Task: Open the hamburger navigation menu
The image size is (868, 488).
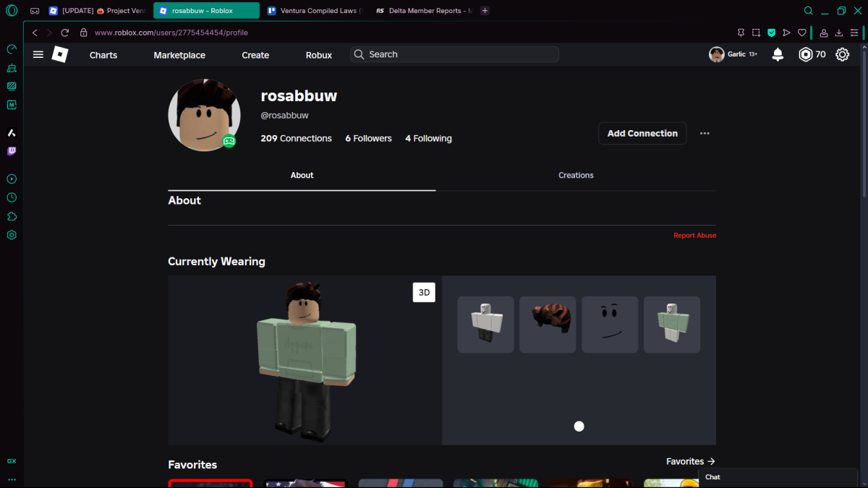Action: pyautogui.click(x=38, y=55)
